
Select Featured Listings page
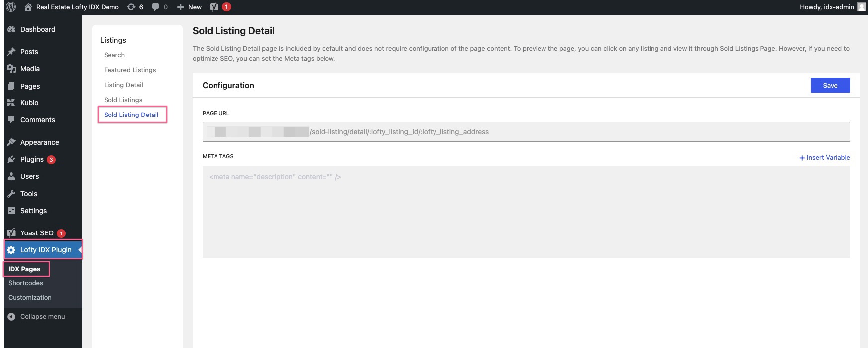coord(130,70)
